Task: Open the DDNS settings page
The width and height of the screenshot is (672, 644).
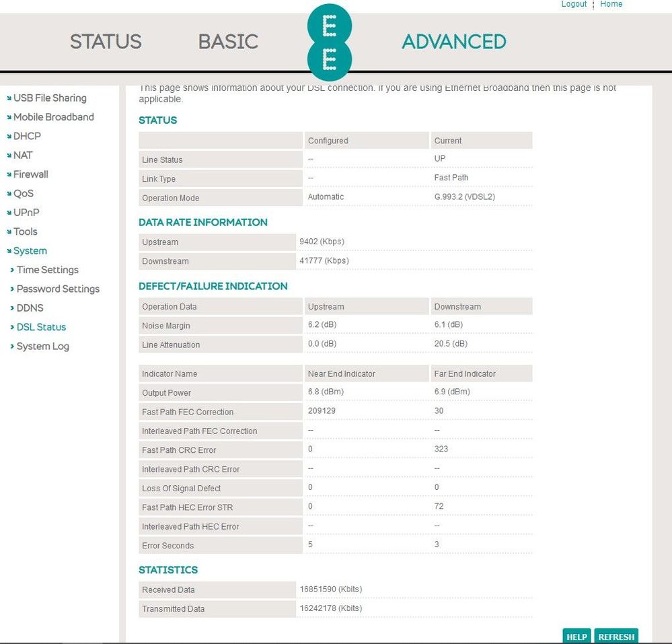Action: [x=30, y=308]
